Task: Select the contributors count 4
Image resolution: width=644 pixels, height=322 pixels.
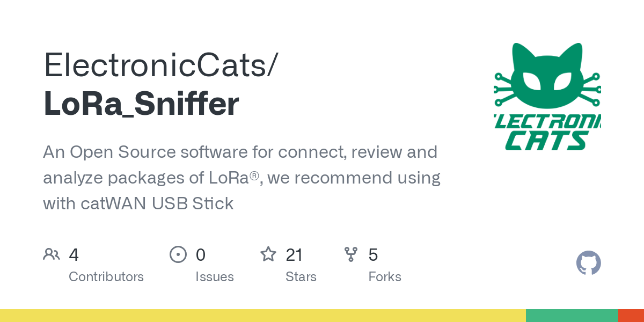Action: (74, 254)
